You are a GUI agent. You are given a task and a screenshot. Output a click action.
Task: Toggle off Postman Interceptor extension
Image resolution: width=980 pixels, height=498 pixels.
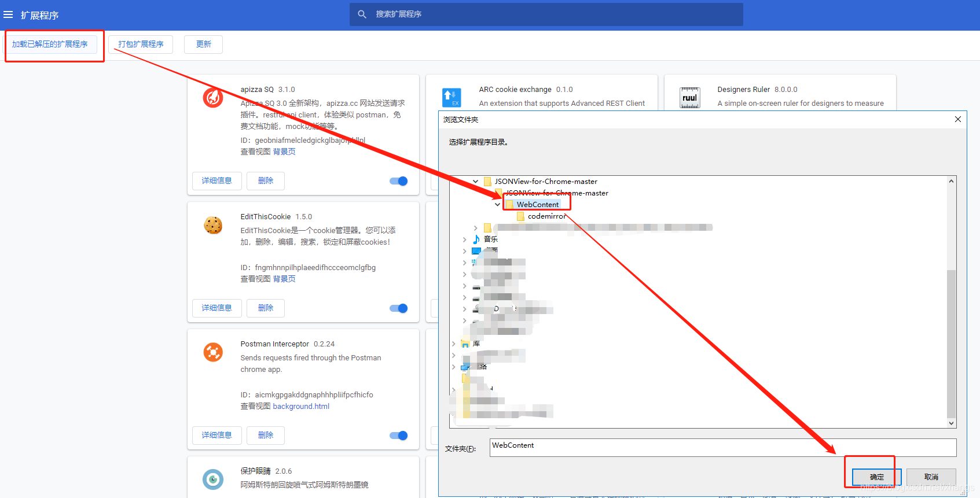click(x=399, y=436)
